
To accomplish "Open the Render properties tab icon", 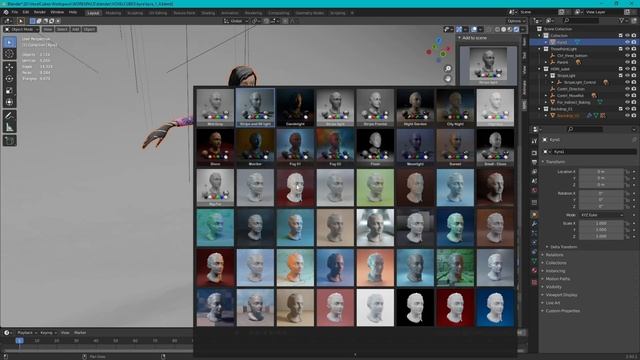I will 534,153.
